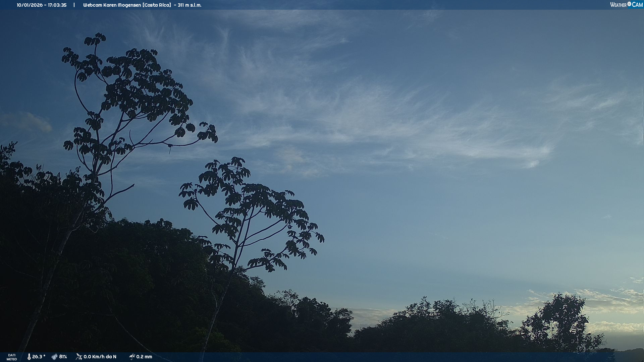The height and width of the screenshot is (362, 644).
Task: Click the WeatherCAM logo
Action: [x=626, y=5]
